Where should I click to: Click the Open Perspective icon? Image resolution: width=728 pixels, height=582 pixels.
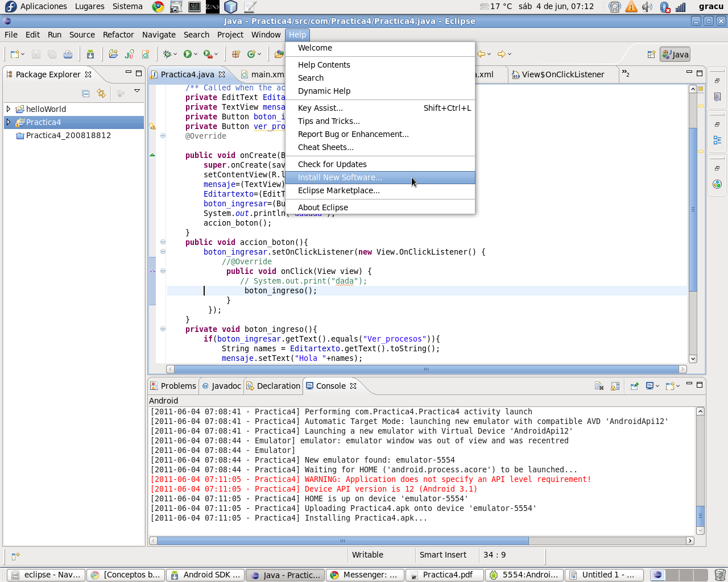tap(651, 55)
